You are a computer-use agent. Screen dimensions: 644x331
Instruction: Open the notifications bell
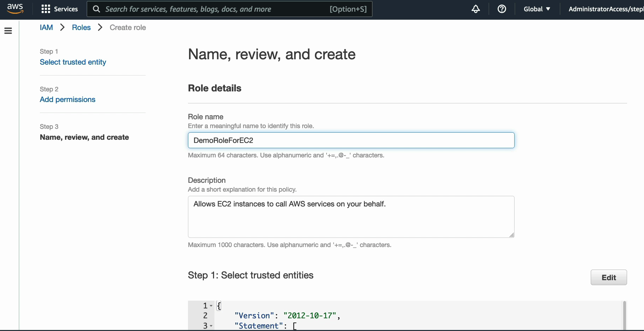[476, 9]
